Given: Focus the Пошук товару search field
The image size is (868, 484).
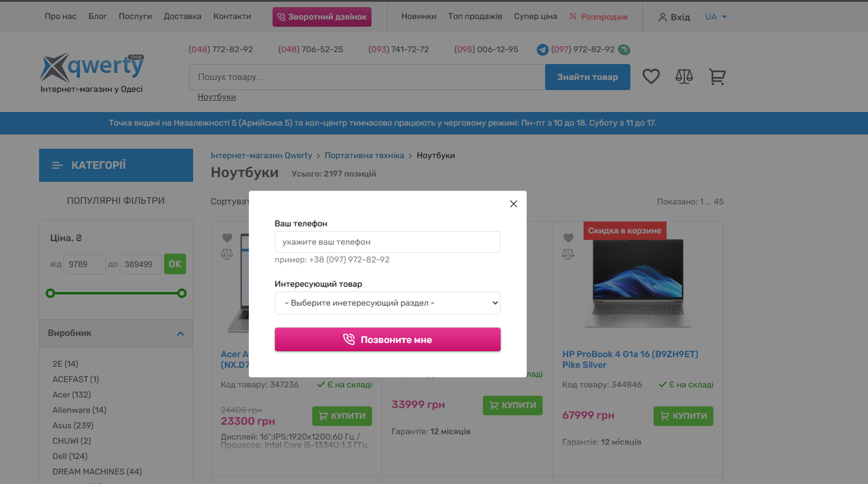Looking at the screenshot, I should (x=367, y=77).
